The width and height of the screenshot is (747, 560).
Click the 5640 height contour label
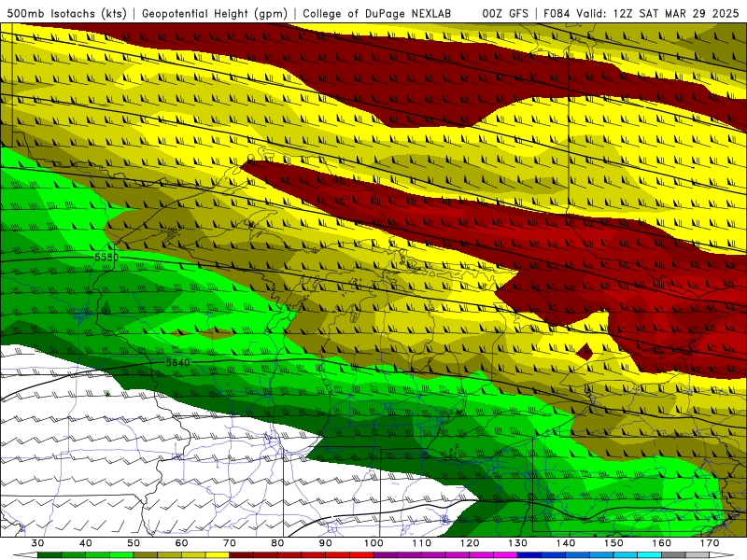(177, 362)
